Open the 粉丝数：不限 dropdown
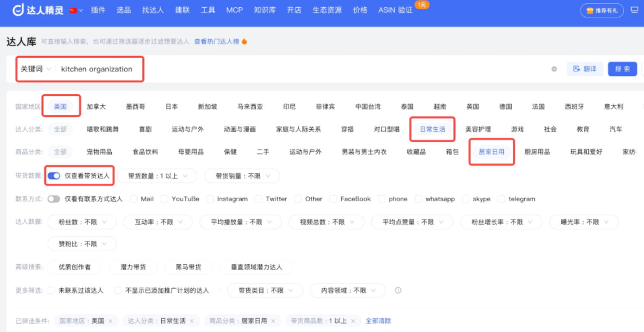This screenshot has height=332, width=644. coord(82,222)
